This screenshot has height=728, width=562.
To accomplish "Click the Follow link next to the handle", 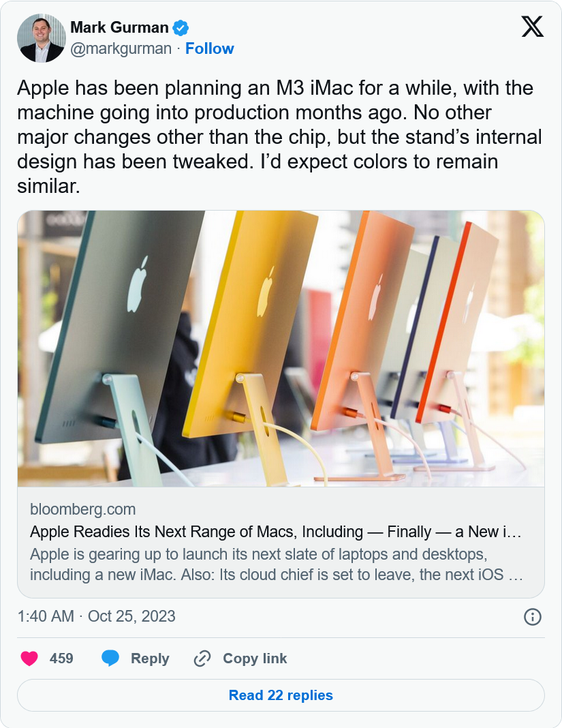I will [209, 49].
